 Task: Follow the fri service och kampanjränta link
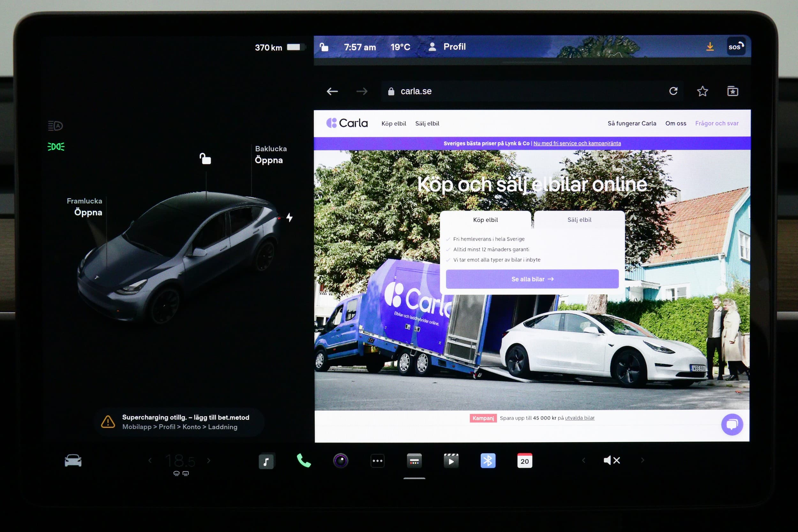click(577, 143)
